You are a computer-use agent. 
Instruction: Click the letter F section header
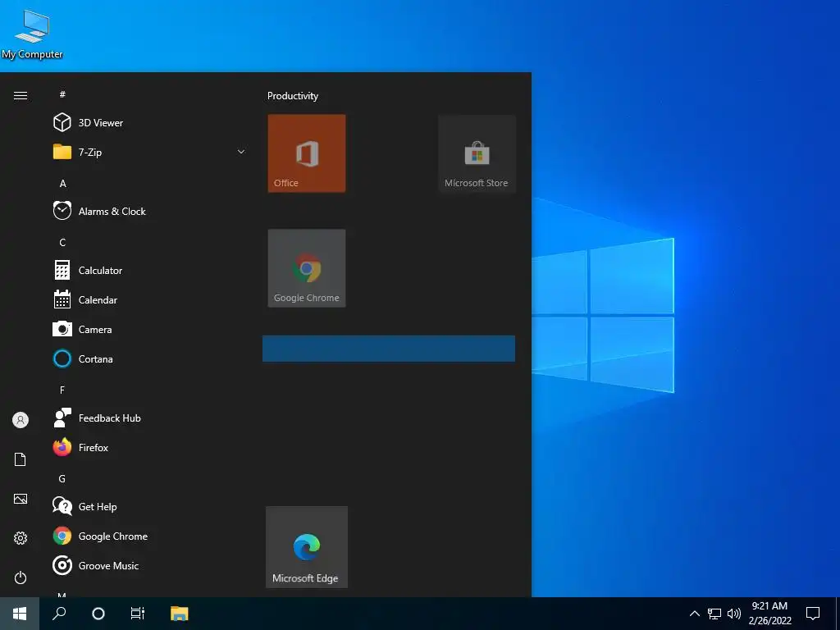click(62, 390)
